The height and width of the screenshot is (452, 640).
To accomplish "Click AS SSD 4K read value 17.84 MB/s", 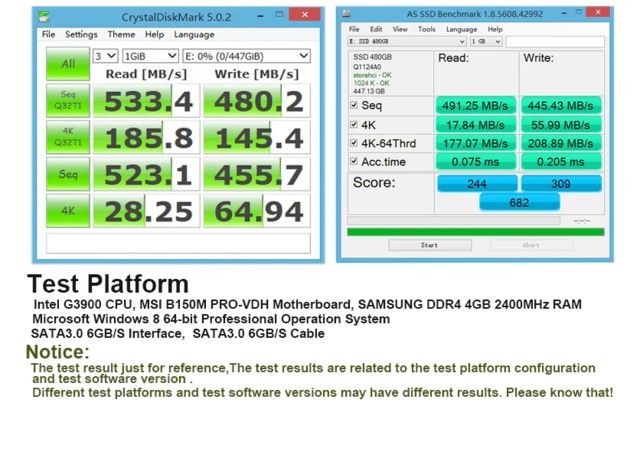I will [x=476, y=125].
